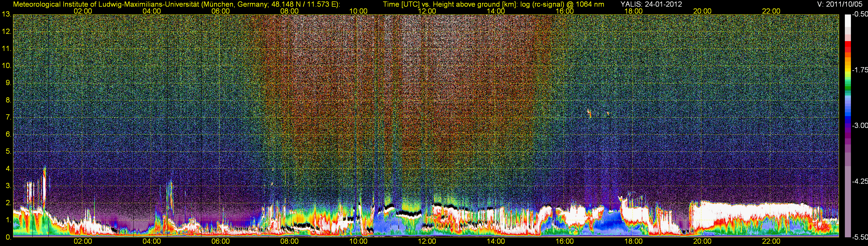This screenshot has height=246, width=868.
Task: Click the bottom-axis 14:00 time label
Action: pos(496,242)
